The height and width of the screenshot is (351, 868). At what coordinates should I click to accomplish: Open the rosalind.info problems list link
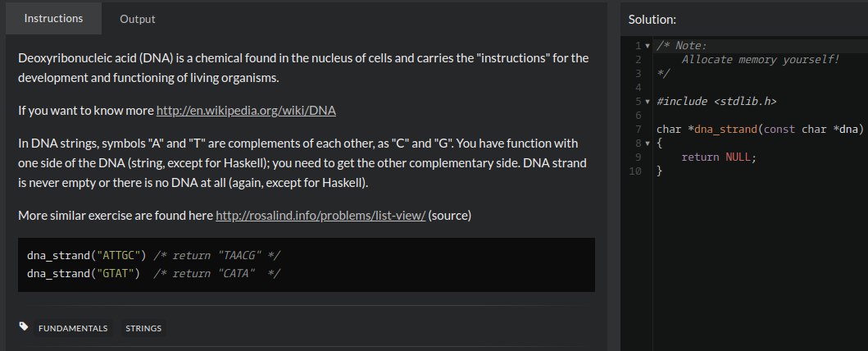(320, 216)
